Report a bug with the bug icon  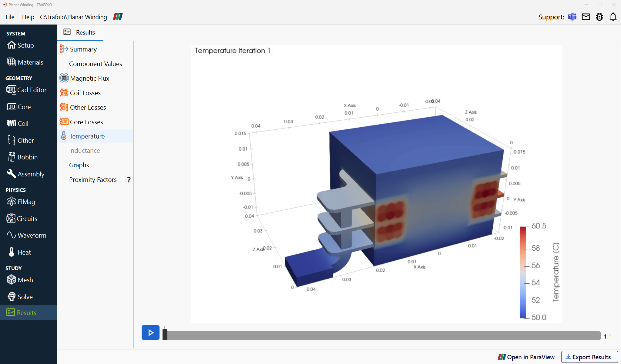pyautogui.click(x=599, y=17)
